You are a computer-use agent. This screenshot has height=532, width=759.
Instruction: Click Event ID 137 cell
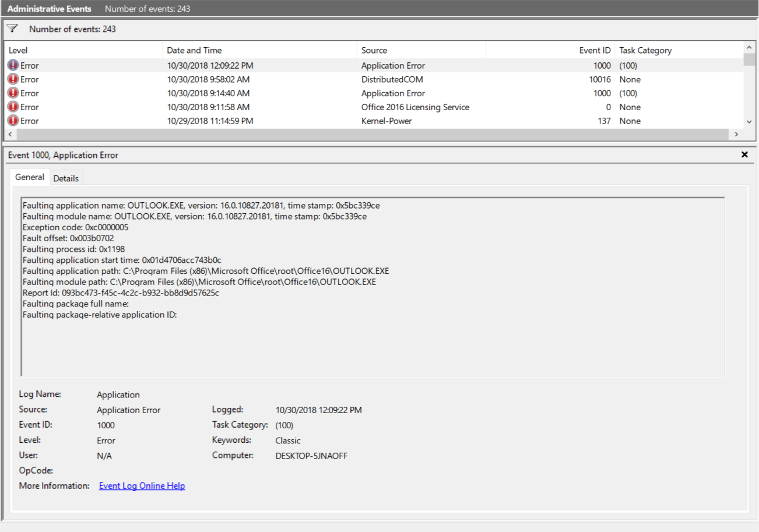click(605, 122)
